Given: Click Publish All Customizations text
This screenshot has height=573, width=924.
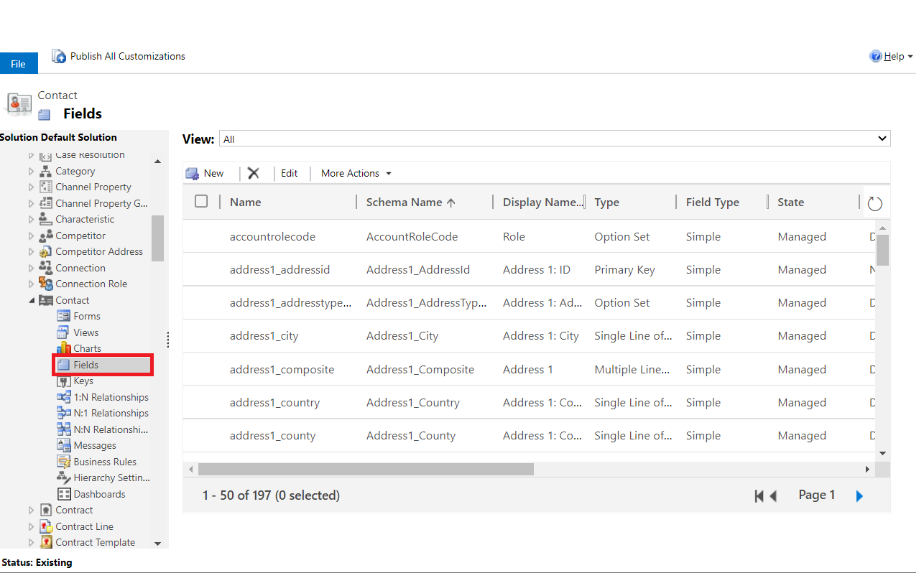Looking at the screenshot, I should coord(128,56).
